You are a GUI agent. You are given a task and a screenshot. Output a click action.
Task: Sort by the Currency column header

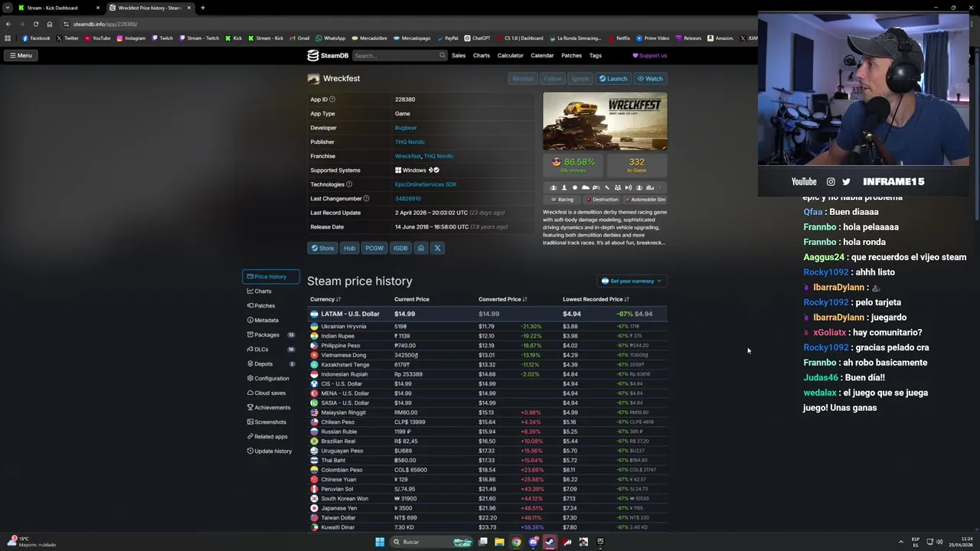click(325, 299)
